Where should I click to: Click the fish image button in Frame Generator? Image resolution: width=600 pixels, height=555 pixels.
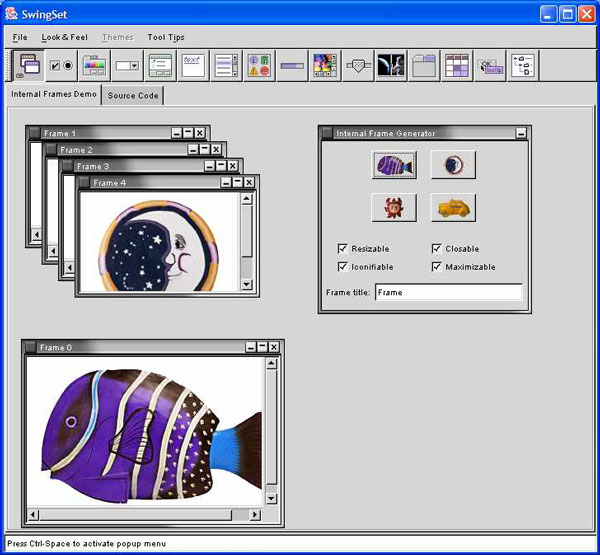pos(394,165)
